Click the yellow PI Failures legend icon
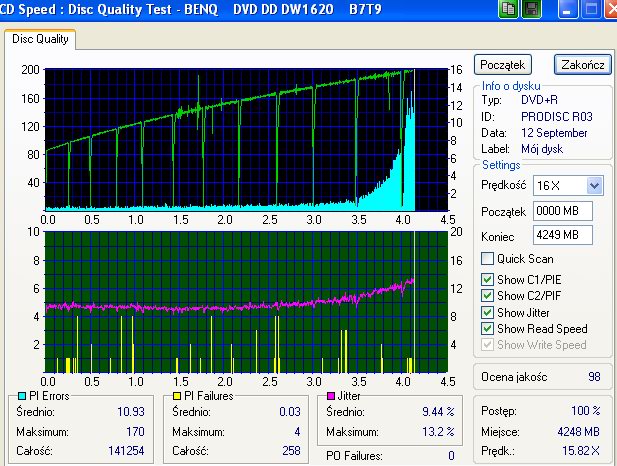 tap(177, 396)
